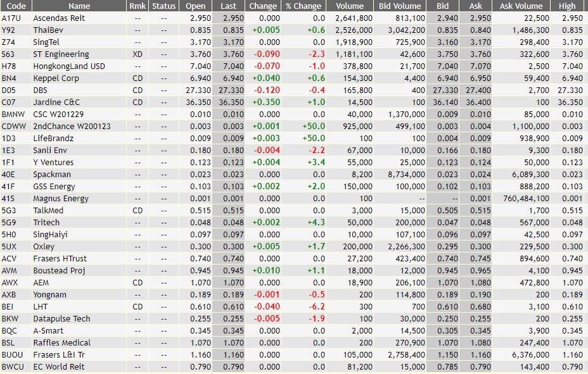The width and height of the screenshot is (588, 374).
Task: Click LifeBrandz percent change +50.0
Action: tap(314, 138)
